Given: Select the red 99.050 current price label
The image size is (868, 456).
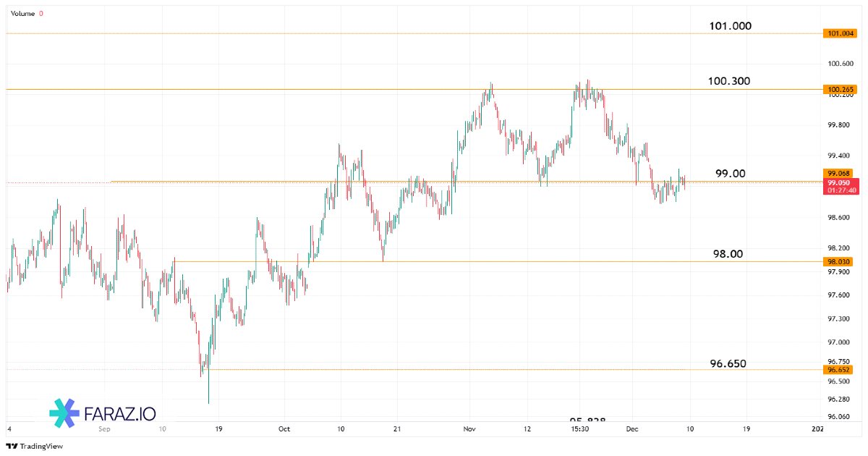Looking at the screenshot, I should [838, 183].
